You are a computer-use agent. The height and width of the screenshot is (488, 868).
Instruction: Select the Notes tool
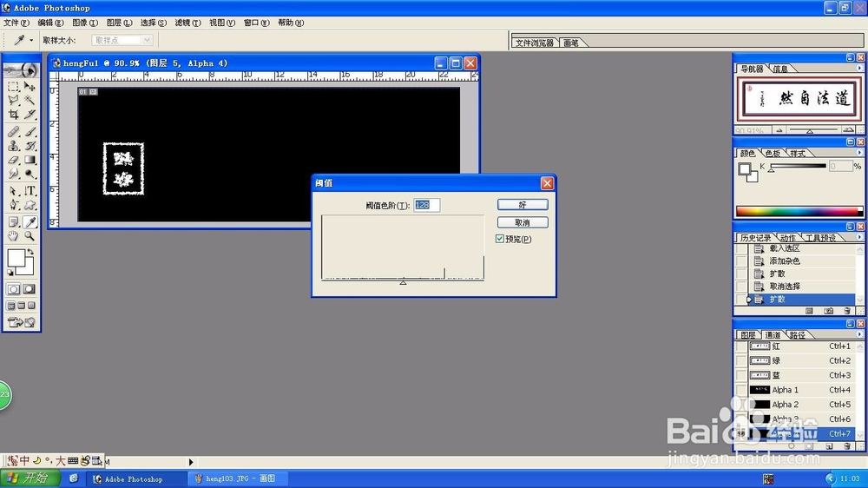[x=13, y=222]
